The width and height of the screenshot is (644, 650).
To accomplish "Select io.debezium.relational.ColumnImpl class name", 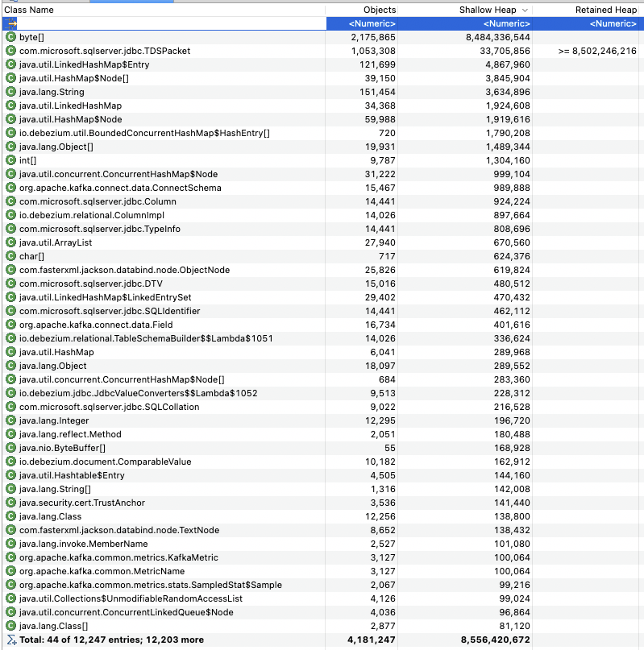I will (x=92, y=215).
